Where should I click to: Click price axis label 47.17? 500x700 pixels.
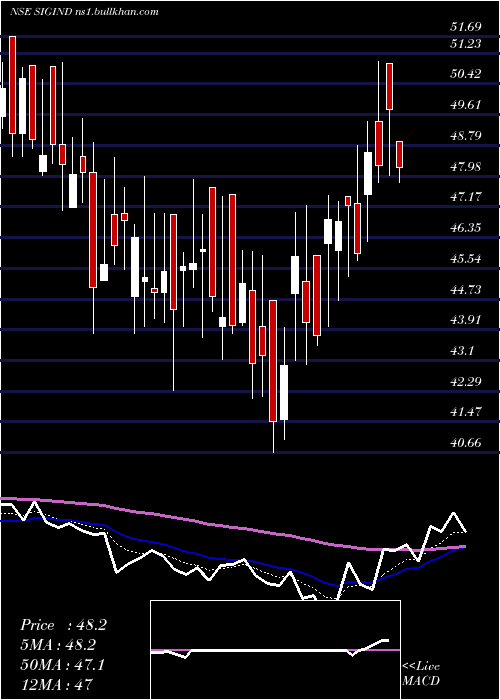tap(466, 197)
